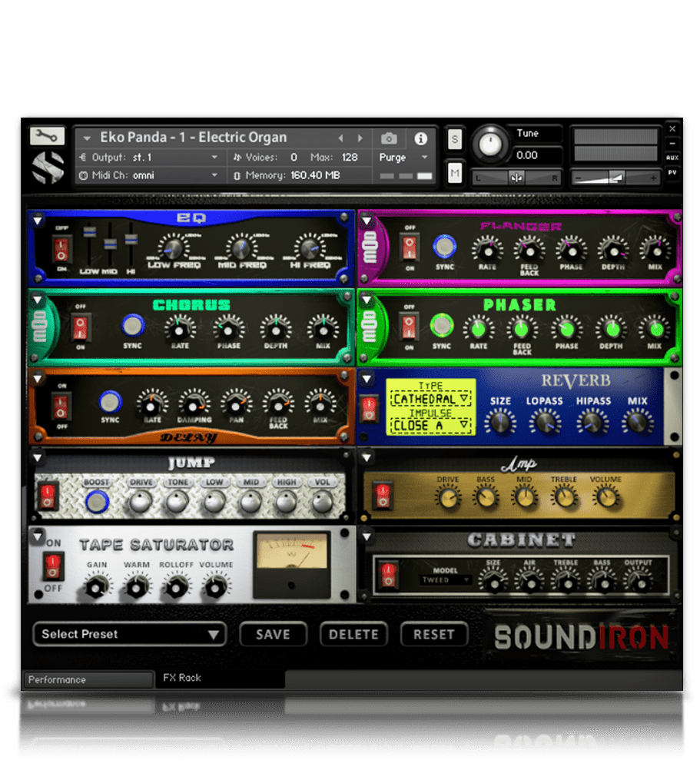The height and width of the screenshot is (770, 700).
Task: Mute the instrument with M button
Action: [x=455, y=173]
